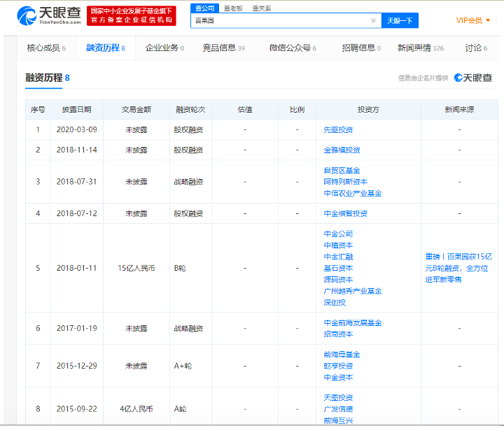
Task: Select the 查公司 search tab
Action: (x=204, y=8)
